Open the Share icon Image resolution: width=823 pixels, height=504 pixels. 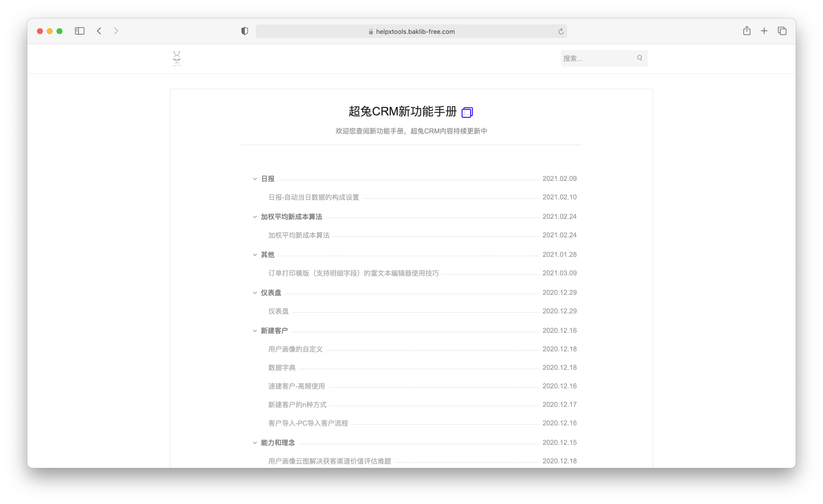coord(747,31)
